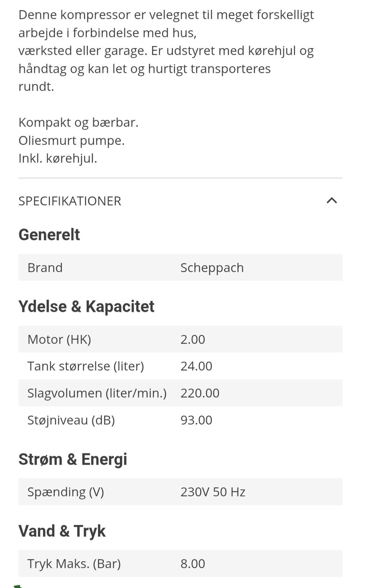The image size is (365, 588).
Task: Click the 230V 50 Hz voltage value
Action: tap(213, 492)
